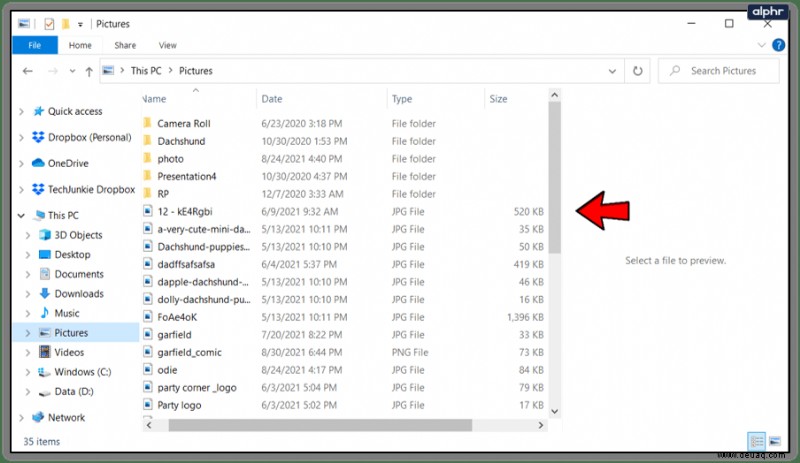Select the FoAe4oK file
The height and width of the screenshot is (463, 800).
[177, 317]
